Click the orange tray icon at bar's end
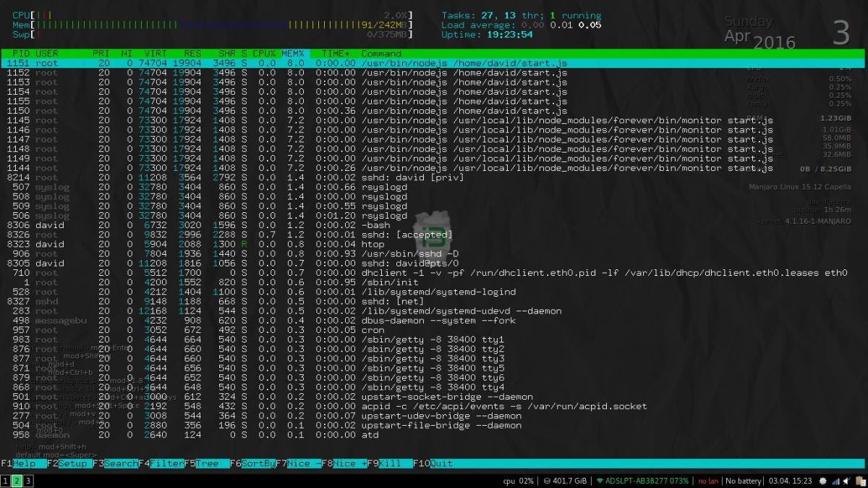 [861, 481]
